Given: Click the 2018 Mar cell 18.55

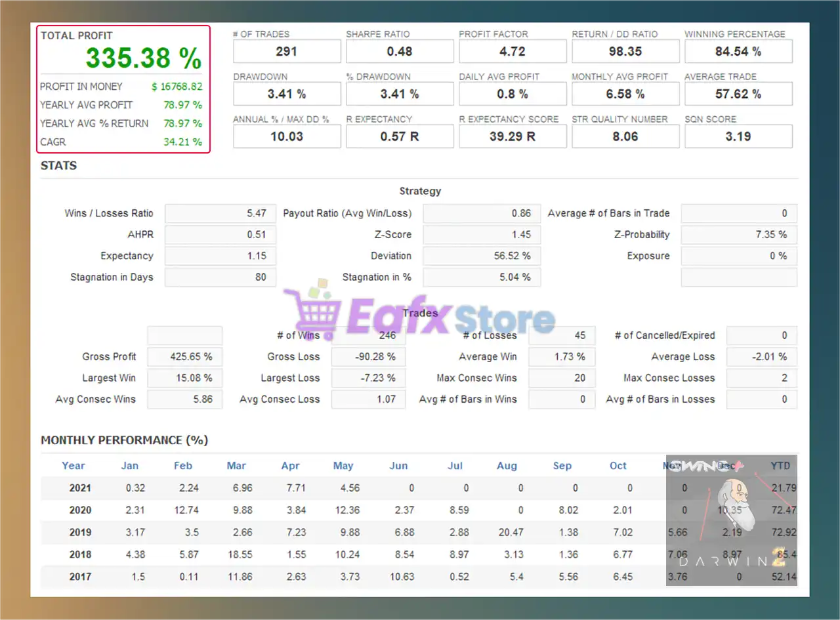Looking at the screenshot, I should tap(240, 555).
